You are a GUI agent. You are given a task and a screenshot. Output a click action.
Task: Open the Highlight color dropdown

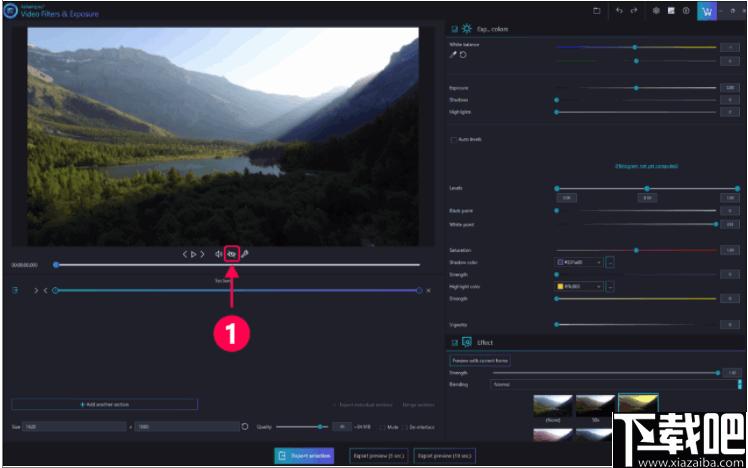pyautogui.click(x=579, y=286)
